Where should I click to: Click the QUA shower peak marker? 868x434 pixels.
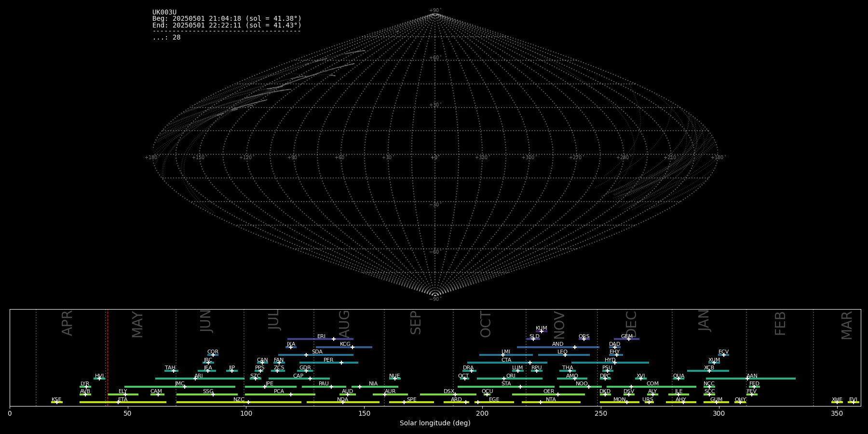pyautogui.click(x=678, y=379)
